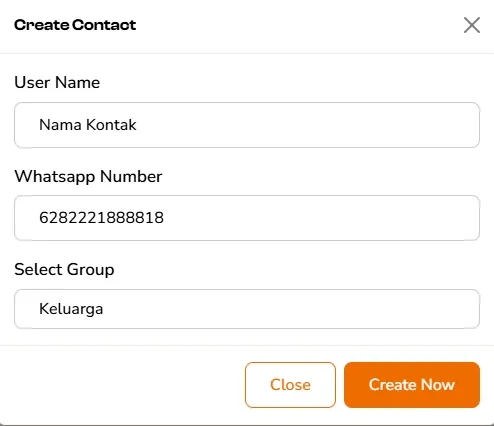Select the User Name label
Screen dimensions: 494x426
click(57, 82)
